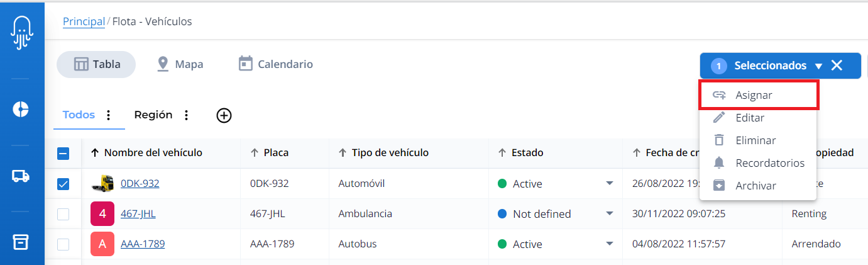
Task: Check the 467-JHL row checkbox
Action: click(63, 214)
